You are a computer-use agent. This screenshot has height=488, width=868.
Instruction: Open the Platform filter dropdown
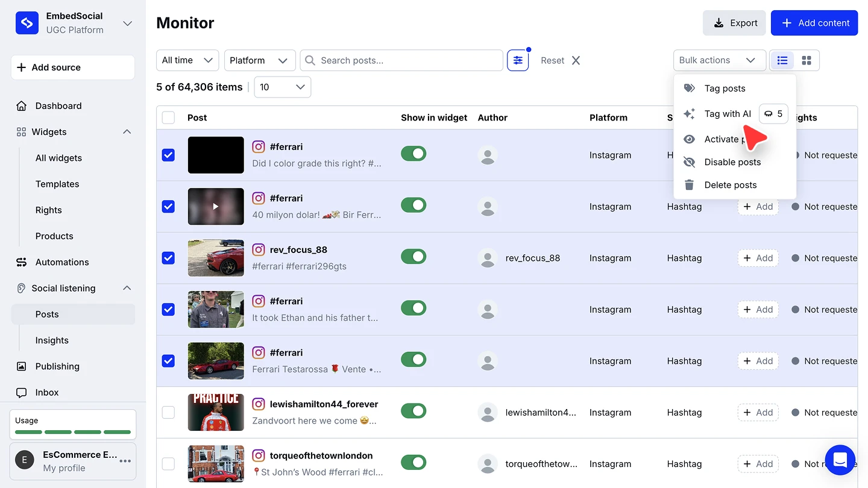[x=260, y=60]
